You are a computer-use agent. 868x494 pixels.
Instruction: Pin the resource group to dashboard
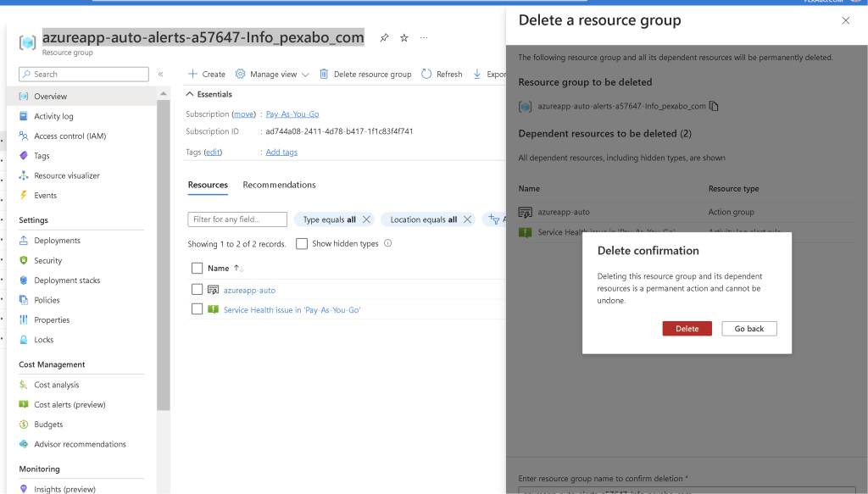click(384, 37)
